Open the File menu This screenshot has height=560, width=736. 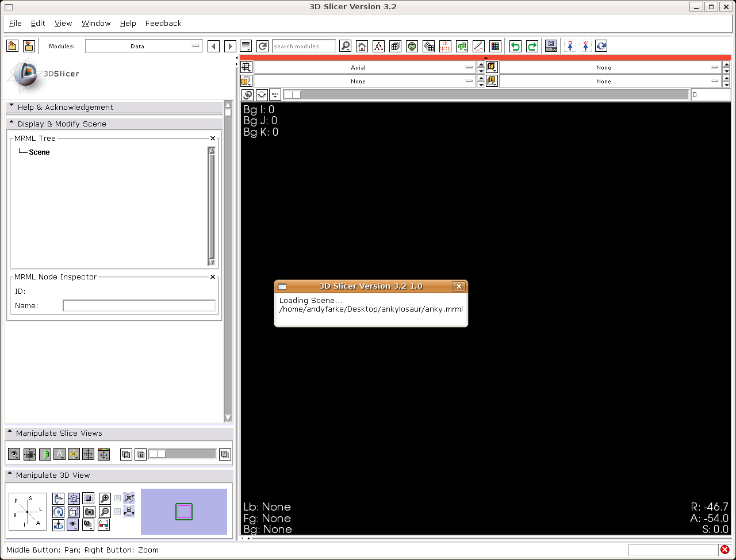tap(16, 23)
